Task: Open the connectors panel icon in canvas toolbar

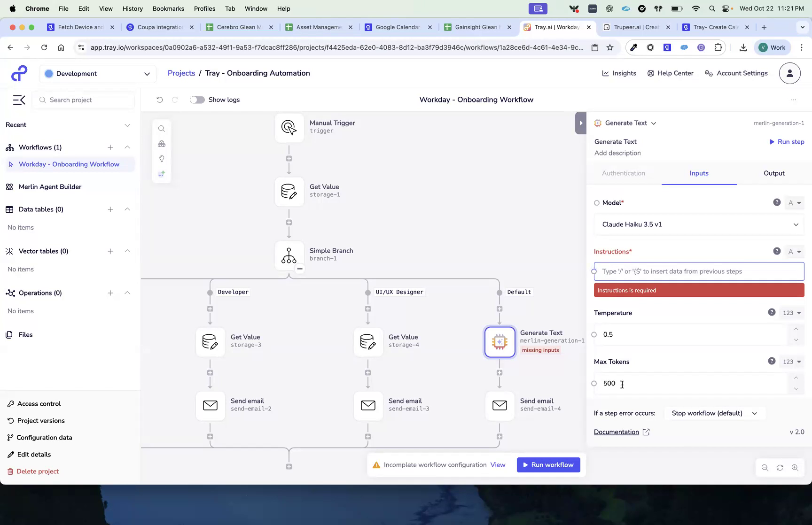Action: pos(162,144)
